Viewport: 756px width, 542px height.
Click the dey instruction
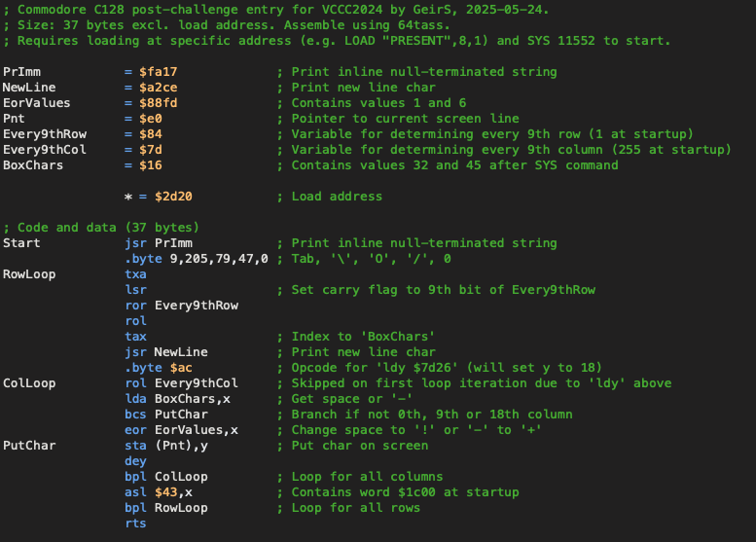[135, 461]
